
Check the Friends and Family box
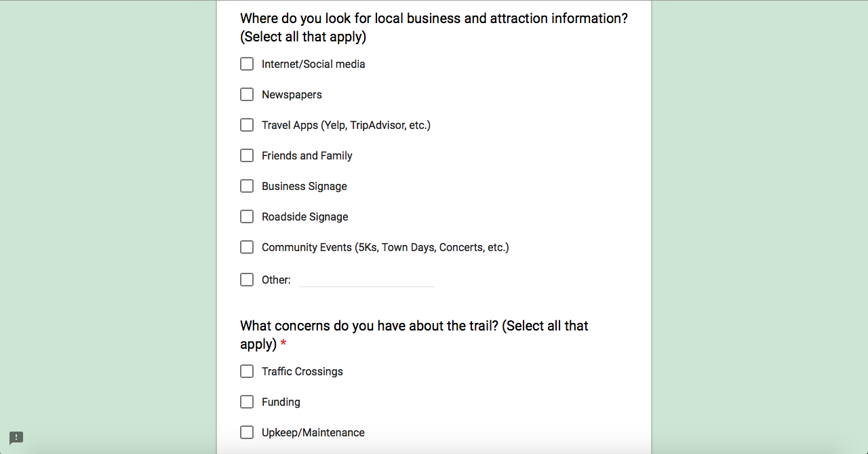[247, 155]
